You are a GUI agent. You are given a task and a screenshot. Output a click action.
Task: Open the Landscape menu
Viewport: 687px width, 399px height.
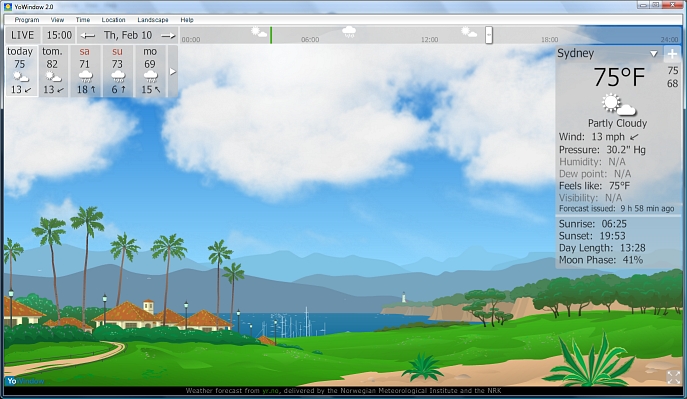[152, 20]
